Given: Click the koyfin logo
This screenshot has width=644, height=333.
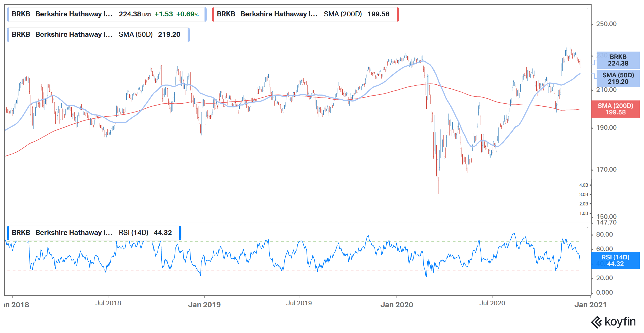Looking at the screenshot, I should pyautogui.click(x=613, y=322).
